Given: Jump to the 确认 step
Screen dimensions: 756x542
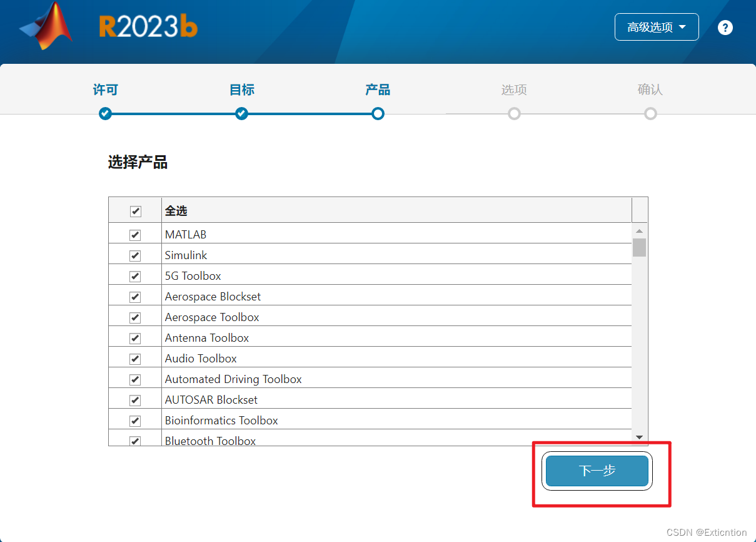Looking at the screenshot, I should [x=650, y=89].
